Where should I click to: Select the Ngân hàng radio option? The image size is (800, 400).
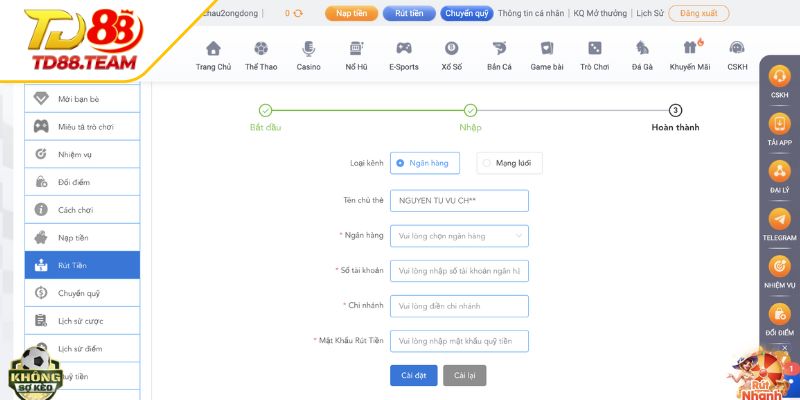pyautogui.click(x=400, y=163)
